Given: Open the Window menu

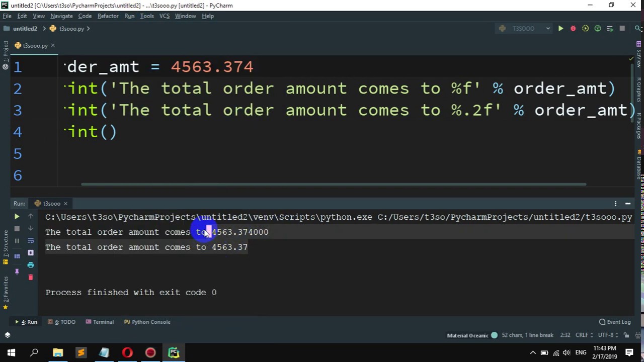Looking at the screenshot, I should [x=185, y=16].
